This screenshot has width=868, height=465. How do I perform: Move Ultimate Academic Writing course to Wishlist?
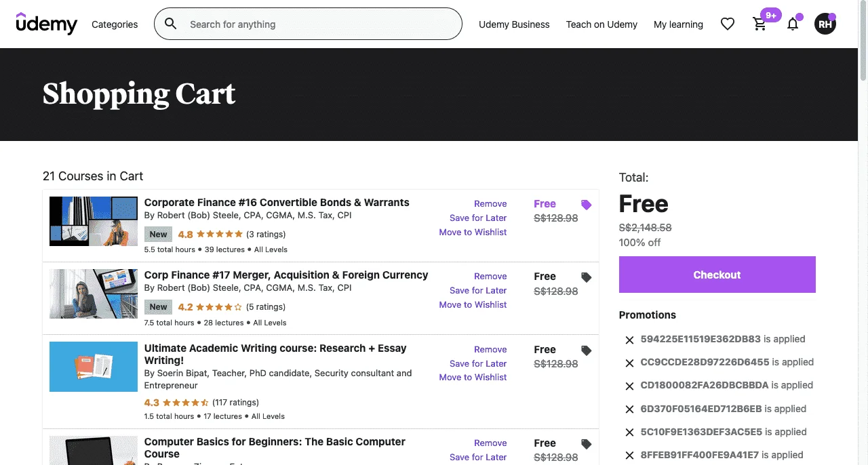[473, 377]
